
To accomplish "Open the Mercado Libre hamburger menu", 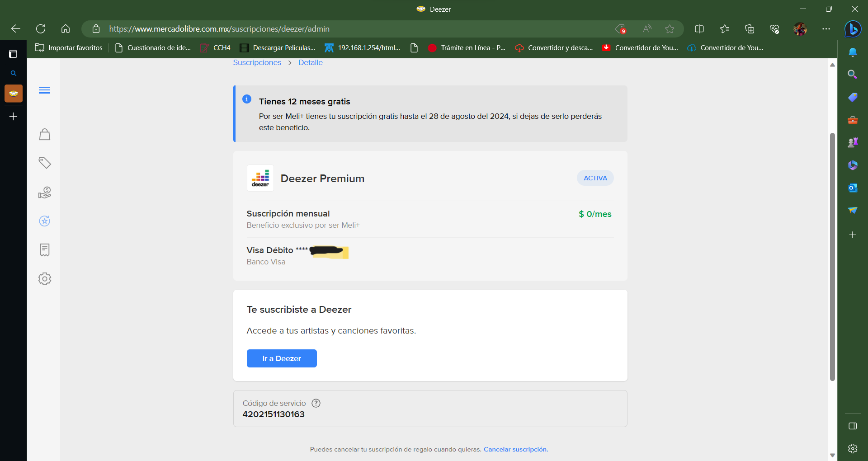I will (x=45, y=90).
